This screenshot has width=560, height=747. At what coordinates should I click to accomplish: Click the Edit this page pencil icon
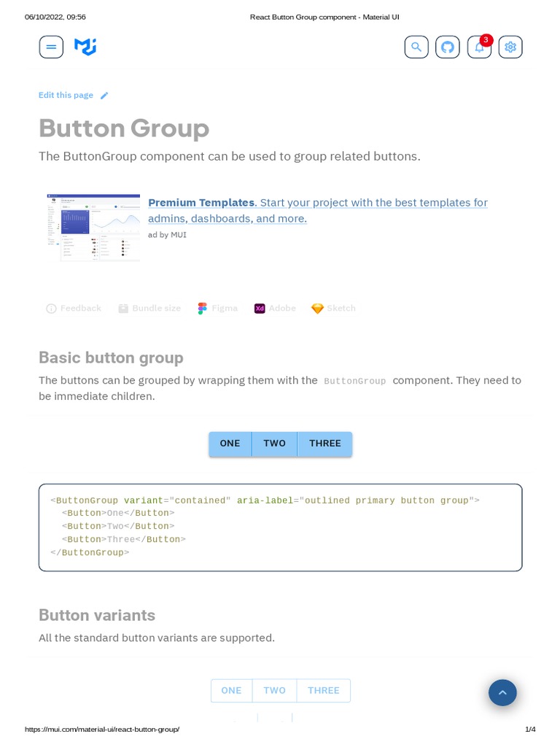[104, 96]
